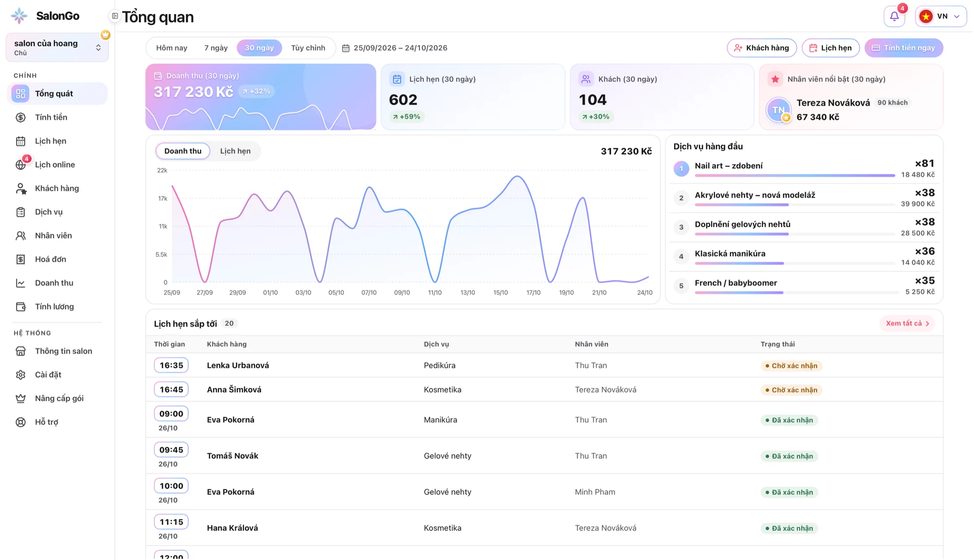Screen dimensions: 974x560
Task: Click the Hỗ trợ lifebuoy icon
Action: pyautogui.click(x=20, y=422)
